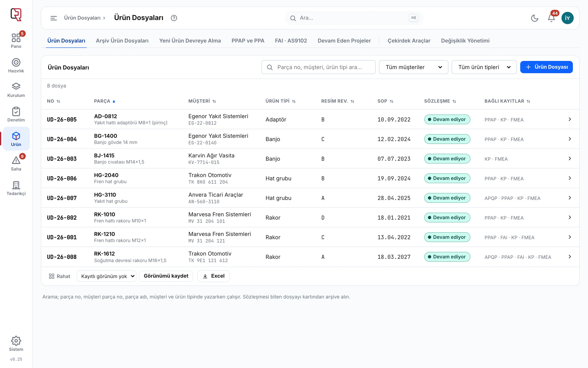588x368 pixels.
Task: Sort by BAĞLI KAYITLAR column header
Action: 507,101
